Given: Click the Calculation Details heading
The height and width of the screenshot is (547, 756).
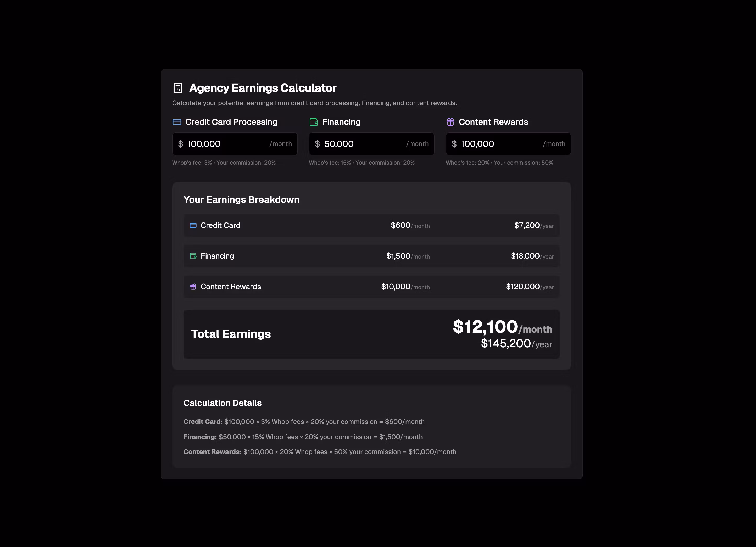Looking at the screenshot, I should point(222,403).
